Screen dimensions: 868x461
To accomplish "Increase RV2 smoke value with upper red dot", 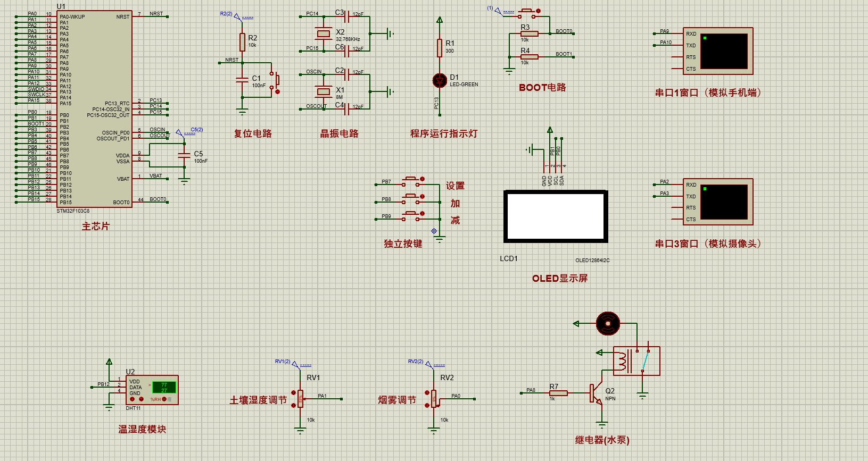I will (x=426, y=392).
